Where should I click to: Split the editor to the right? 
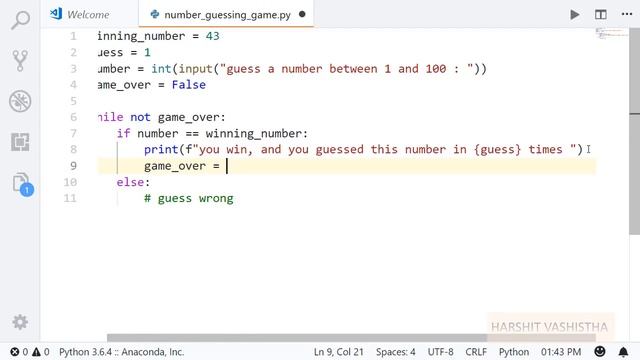pos(600,15)
